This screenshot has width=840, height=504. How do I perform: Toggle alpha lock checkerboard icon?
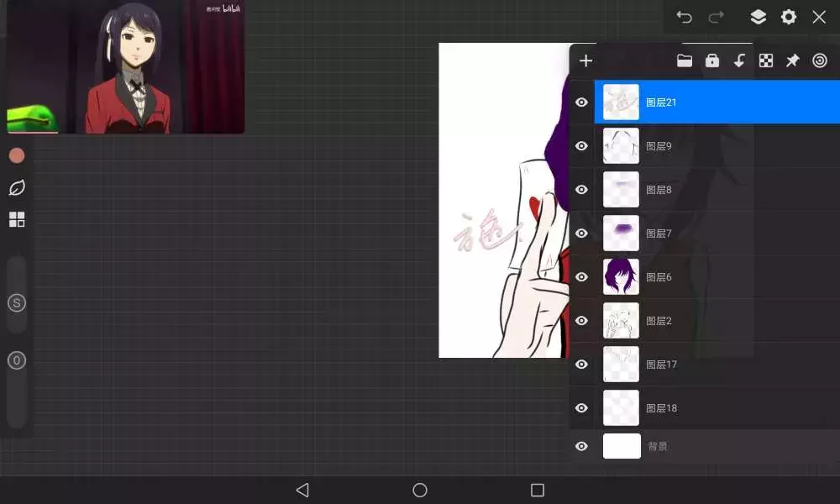(766, 60)
